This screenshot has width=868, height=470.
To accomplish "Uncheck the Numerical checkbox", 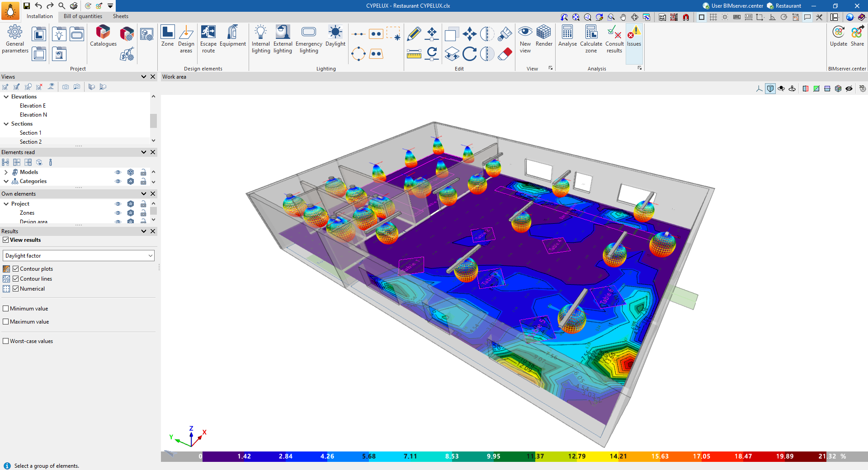I will pyautogui.click(x=16, y=289).
